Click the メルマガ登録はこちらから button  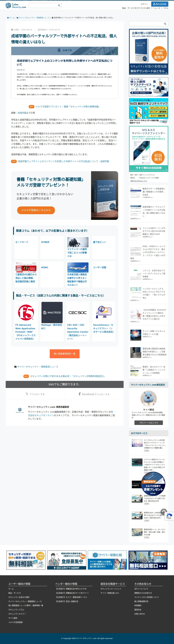coord(36,210)
